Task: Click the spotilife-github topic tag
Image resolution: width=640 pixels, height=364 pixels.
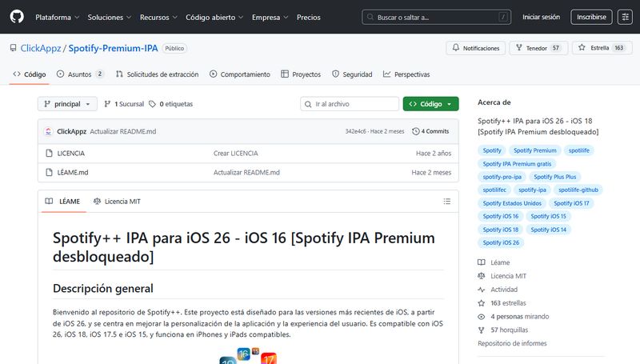Action: (578, 190)
